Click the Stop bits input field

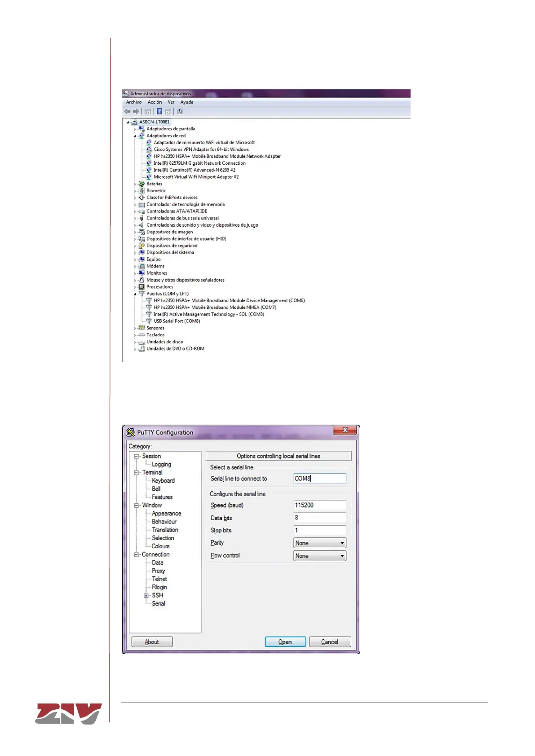pyautogui.click(x=320, y=530)
